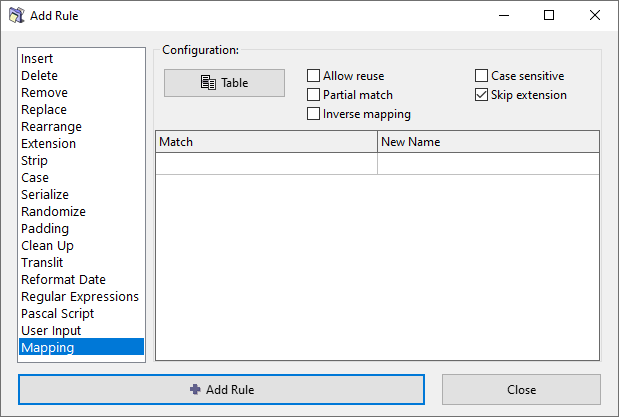Click the Add Rule button at bottom

point(221,389)
